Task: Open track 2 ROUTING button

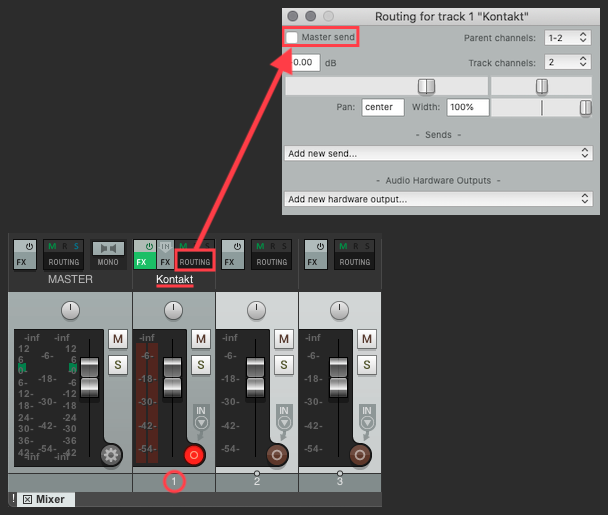Action: click(271, 262)
